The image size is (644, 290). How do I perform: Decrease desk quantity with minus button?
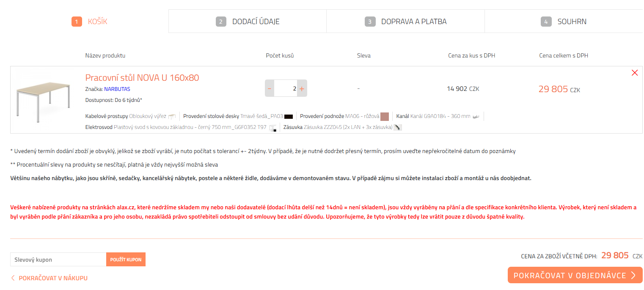pos(270,88)
